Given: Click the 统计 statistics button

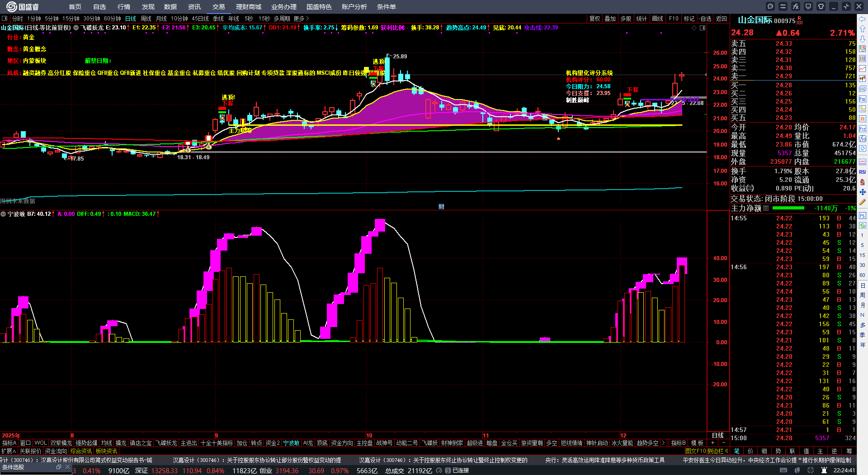Looking at the screenshot, I should pos(642,19).
